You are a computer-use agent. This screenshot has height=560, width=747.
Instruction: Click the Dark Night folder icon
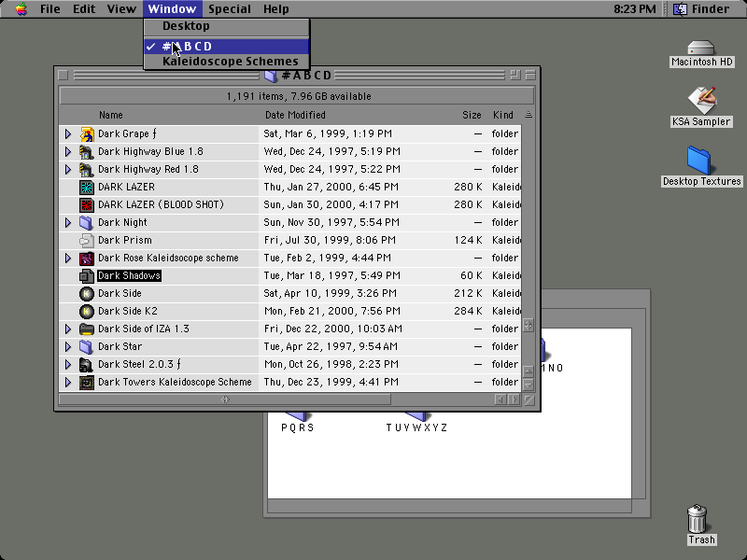87,222
